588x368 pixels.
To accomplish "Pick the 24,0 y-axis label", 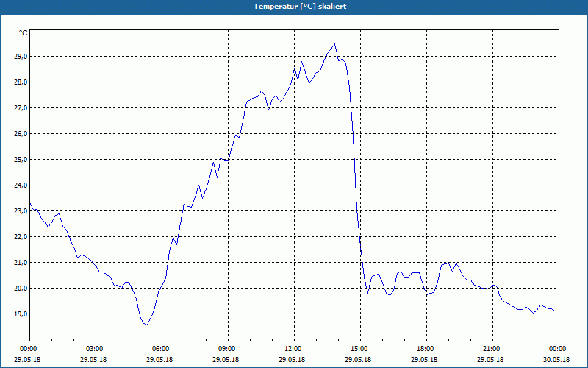I will point(21,185).
